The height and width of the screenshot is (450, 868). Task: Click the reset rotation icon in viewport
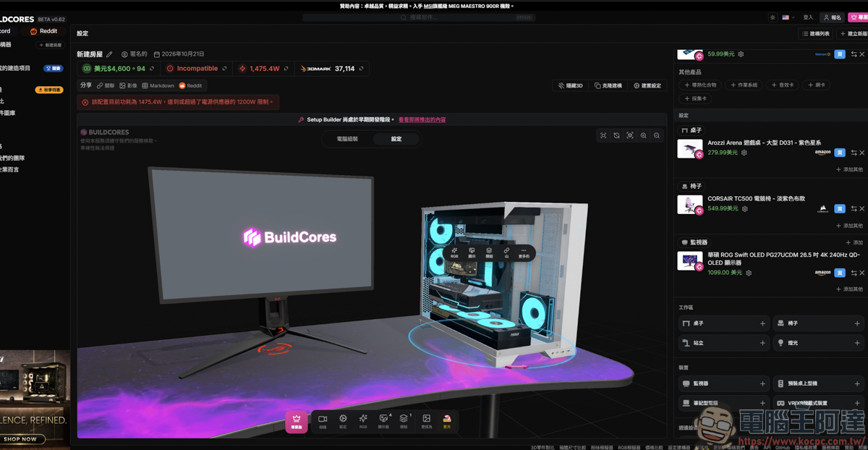[x=616, y=135]
